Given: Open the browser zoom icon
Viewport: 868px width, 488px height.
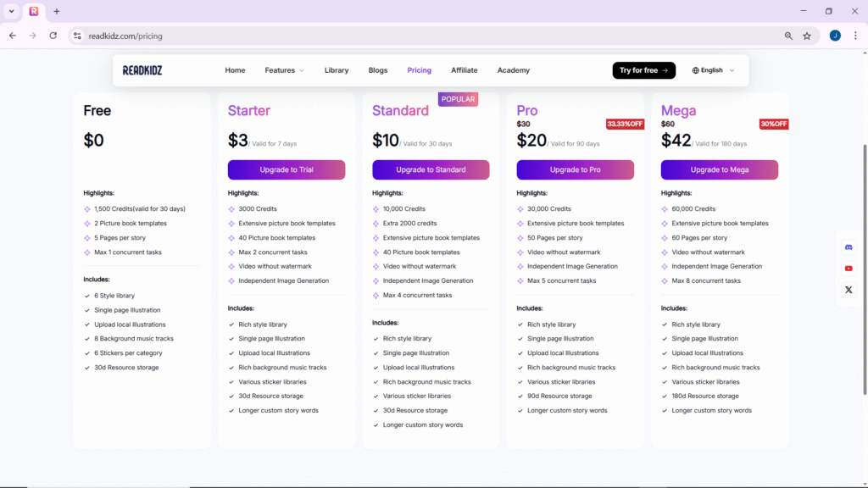Looking at the screenshot, I should click(788, 36).
